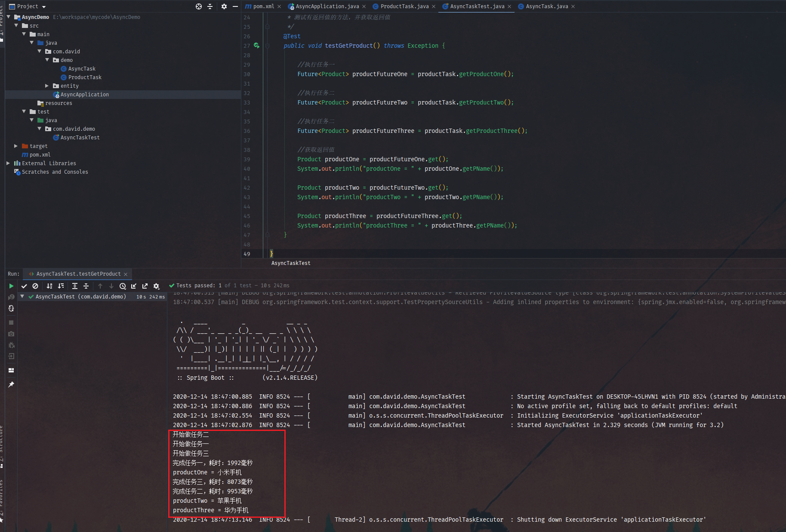Collapse the demo package
Screen dimensions: 786x532
(47, 60)
